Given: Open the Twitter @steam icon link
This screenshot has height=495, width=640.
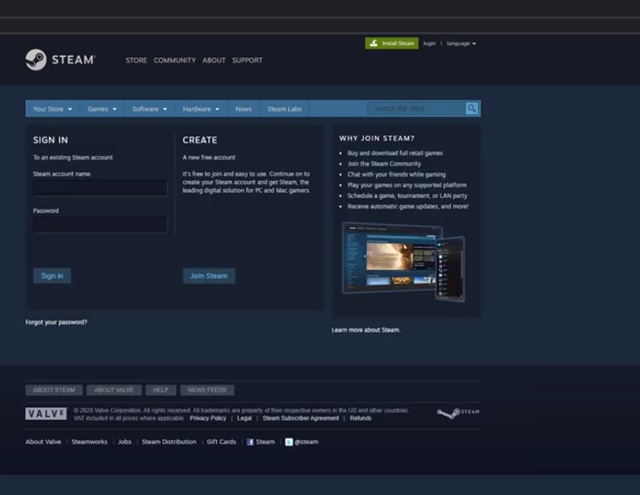Looking at the screenshot, I should (289, 442).
